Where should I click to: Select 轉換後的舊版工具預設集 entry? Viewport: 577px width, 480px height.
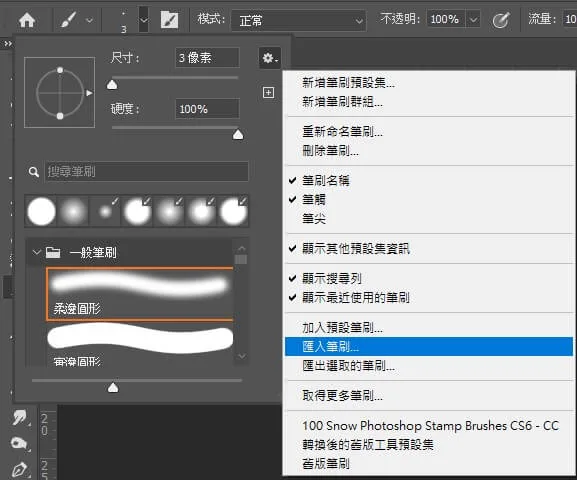pyautogui.click(x=429, y=445)
